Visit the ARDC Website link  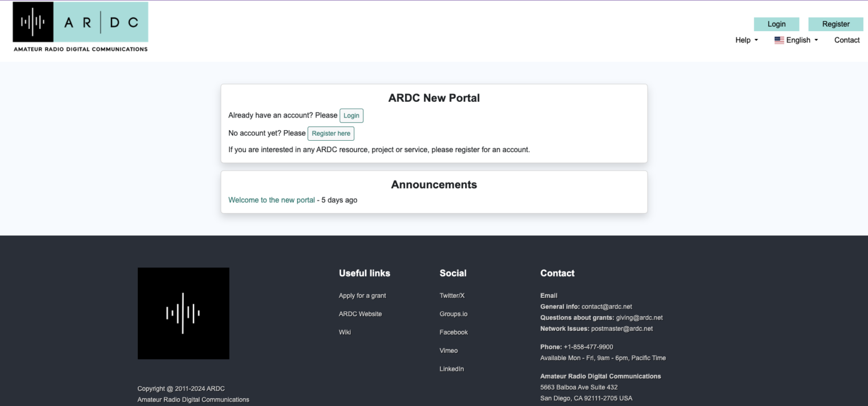point(360,314)
